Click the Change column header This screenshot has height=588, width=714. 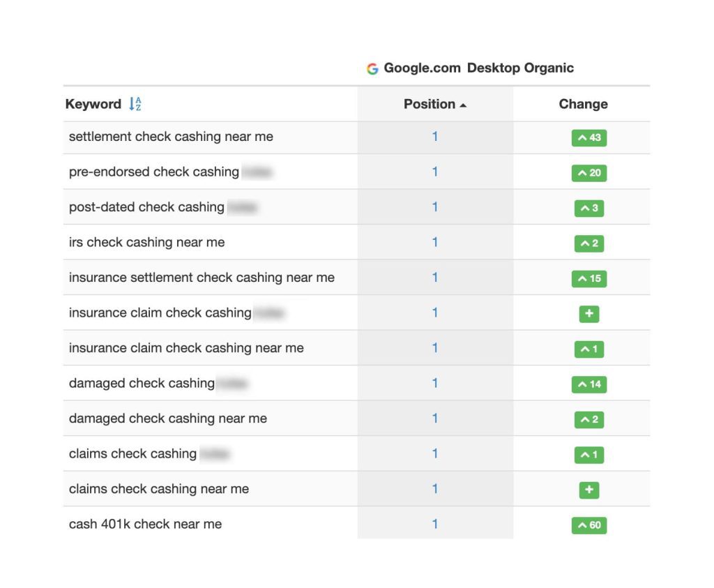point(583,104)
